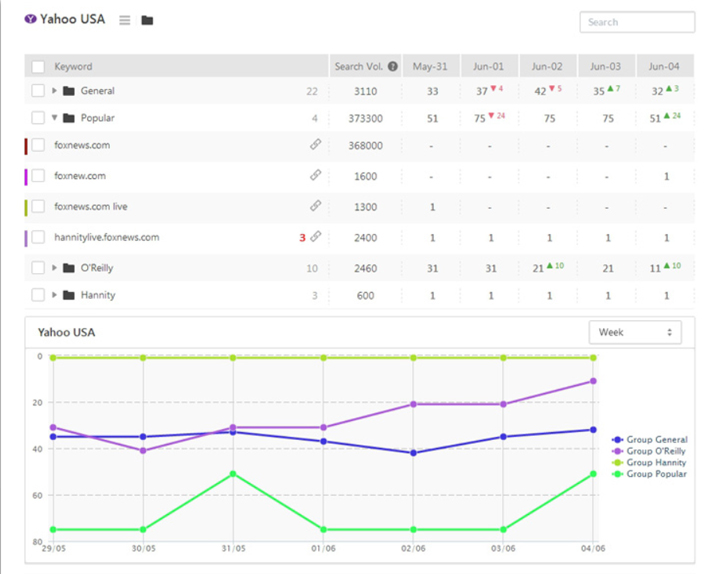The width and height of the screenshot is (720, 574).
Task: Click the Hannity data point on 01/06
Action: click(323, 358)
